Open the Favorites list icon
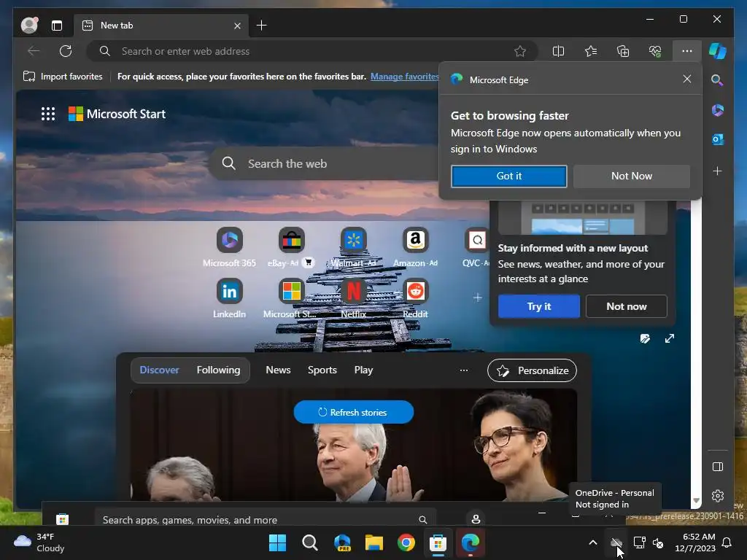The height and width of the screenshot is (560, 747). click(x=591, y=51)
